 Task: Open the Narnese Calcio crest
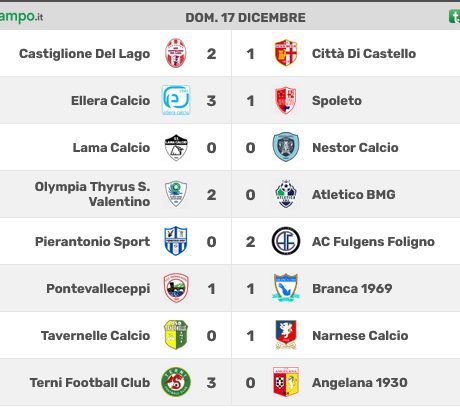[286, 335]
